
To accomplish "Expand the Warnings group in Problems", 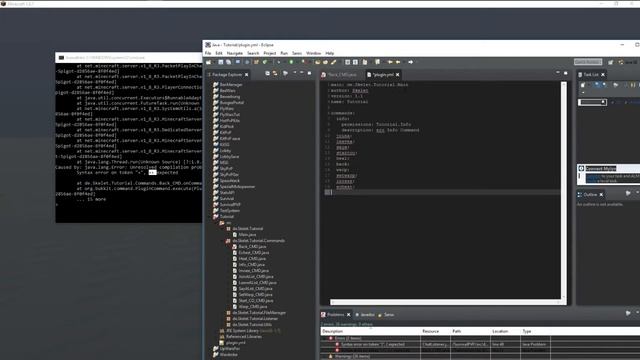I will [x=326, y=356].
